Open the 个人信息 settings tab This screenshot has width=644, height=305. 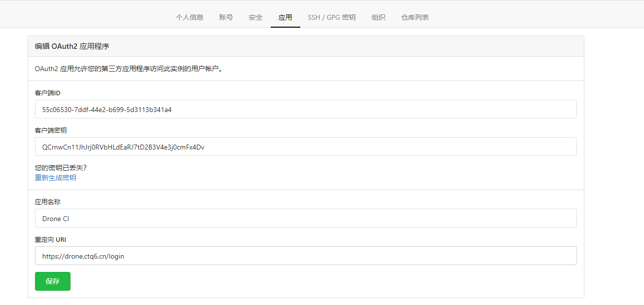click(x=189, y=17)
